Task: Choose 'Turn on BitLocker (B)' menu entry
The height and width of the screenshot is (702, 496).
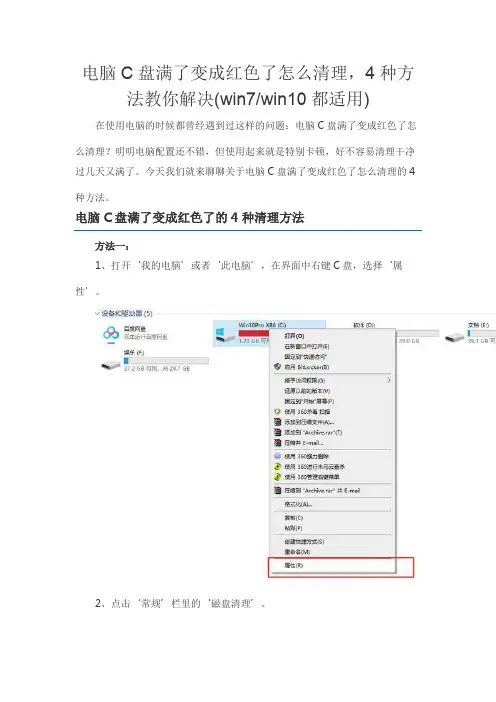Action: pos(332,367)
